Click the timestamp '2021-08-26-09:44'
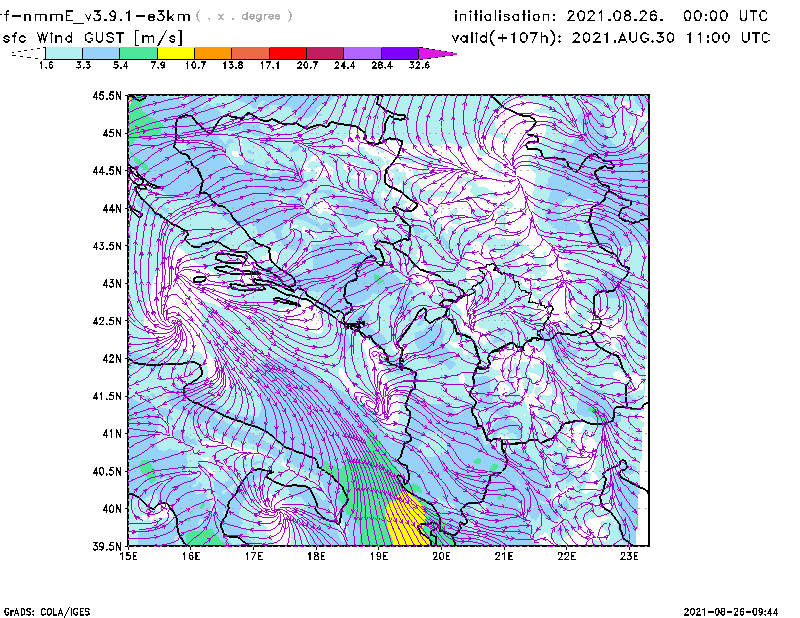 tap(731, 612)
